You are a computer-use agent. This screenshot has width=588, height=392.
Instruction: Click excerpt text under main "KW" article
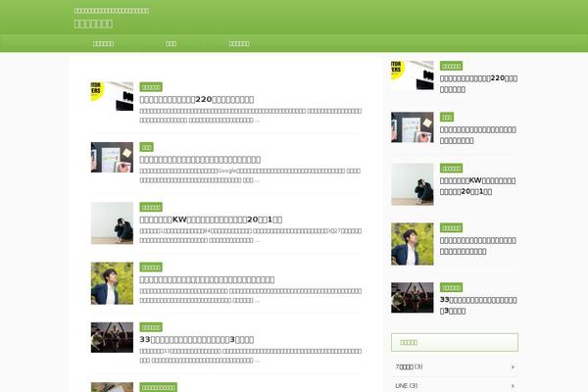coord(250,235)
